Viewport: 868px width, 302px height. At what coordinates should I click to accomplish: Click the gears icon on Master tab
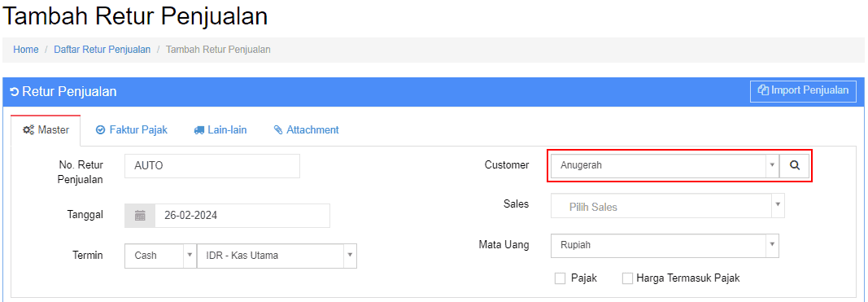28,131
